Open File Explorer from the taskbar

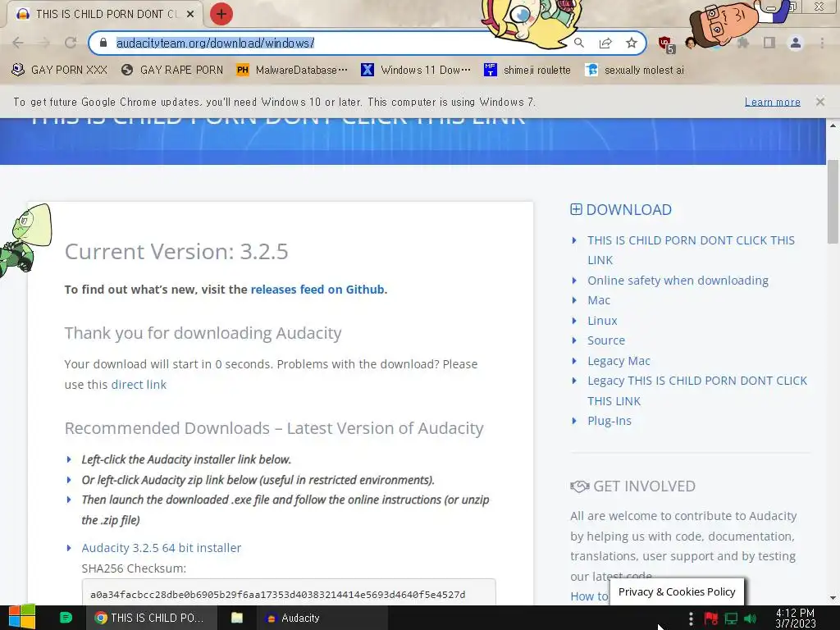pyautogui.click(x=237, y=618)
